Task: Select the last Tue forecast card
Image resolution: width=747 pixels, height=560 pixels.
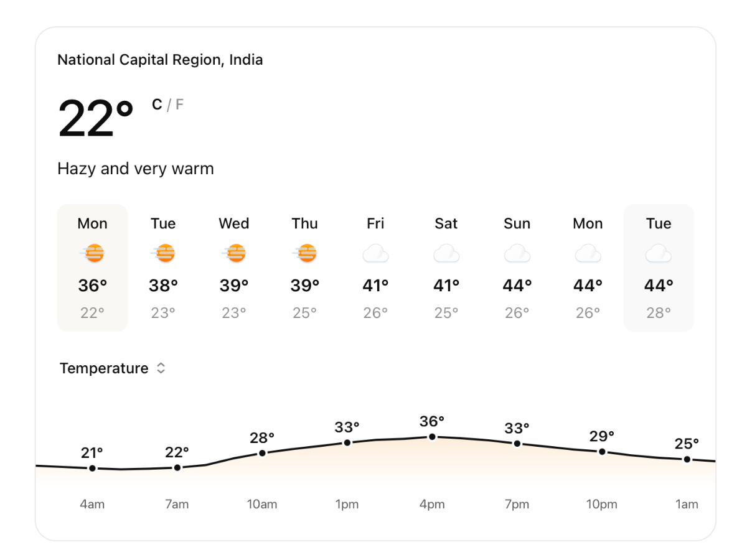Action: [x=659, y=268]
